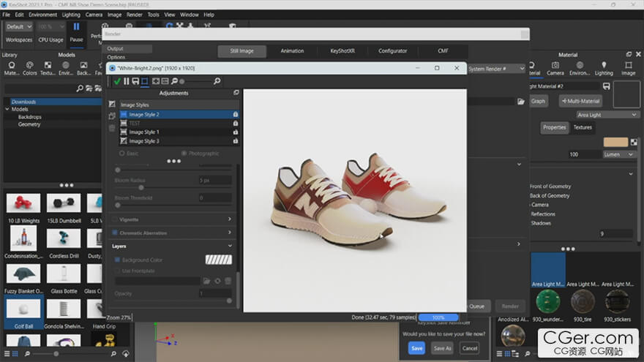Open the Lumen units dropdown

pos(618,154)
